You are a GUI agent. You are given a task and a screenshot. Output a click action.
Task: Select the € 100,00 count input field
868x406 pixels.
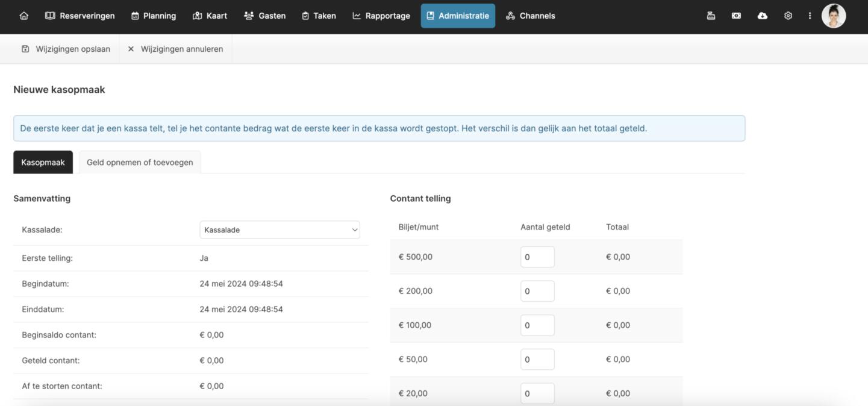[537, 325]
